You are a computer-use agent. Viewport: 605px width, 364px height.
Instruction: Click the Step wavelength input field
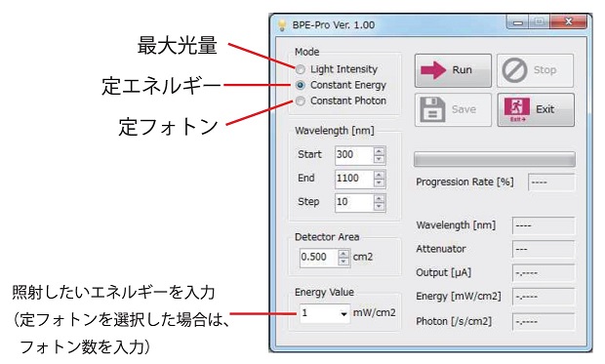coord(354,202)
